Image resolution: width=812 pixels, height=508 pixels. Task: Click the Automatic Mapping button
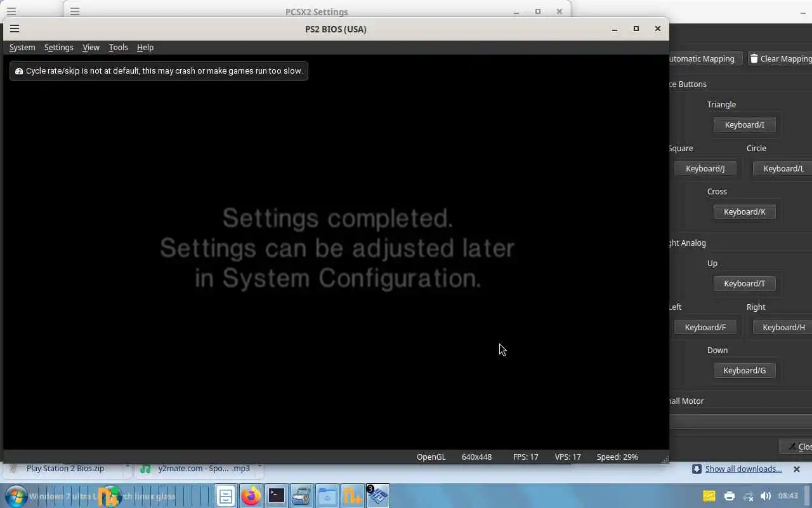tap(705, 58)
